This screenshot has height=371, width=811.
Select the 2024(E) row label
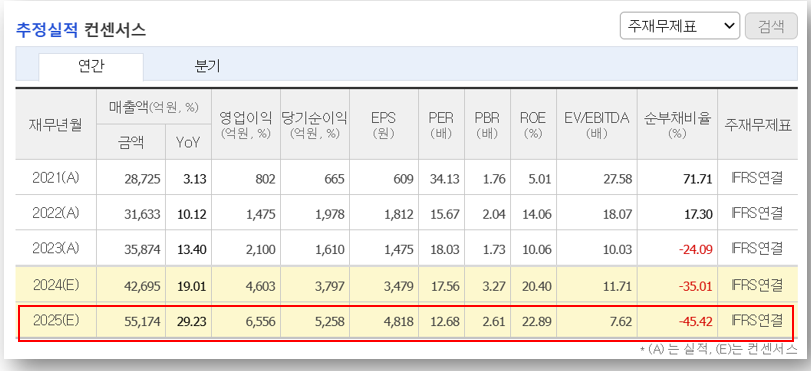(56, 284)
